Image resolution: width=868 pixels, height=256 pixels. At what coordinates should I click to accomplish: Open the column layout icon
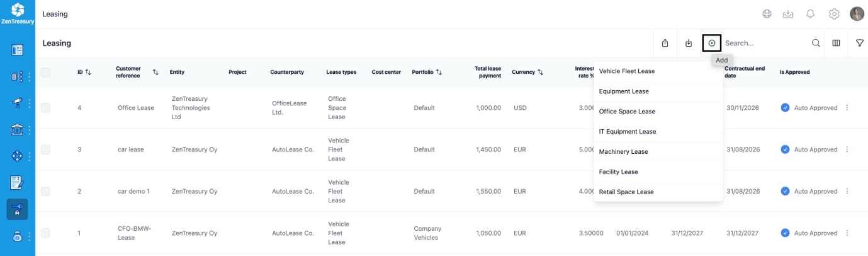[837, 43]
